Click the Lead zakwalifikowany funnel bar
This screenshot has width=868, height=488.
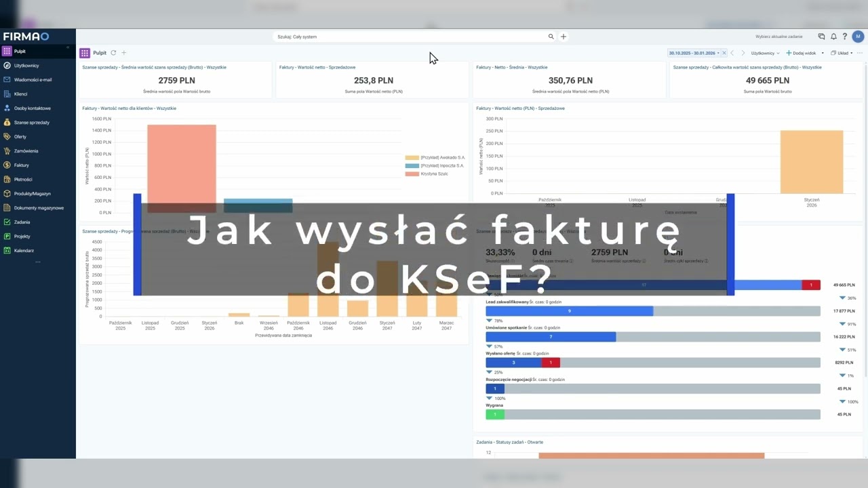click(x=570, y=311)
